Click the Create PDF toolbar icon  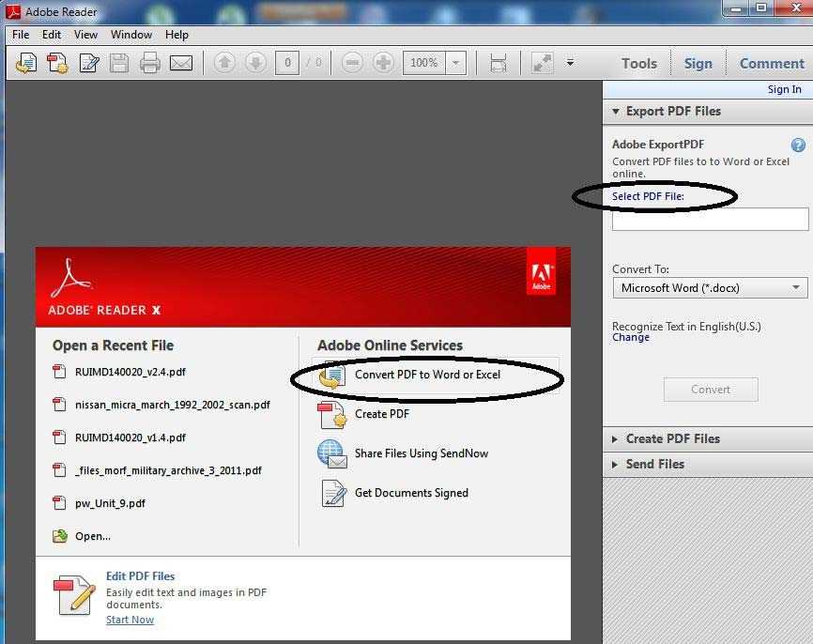coord(57,63)
